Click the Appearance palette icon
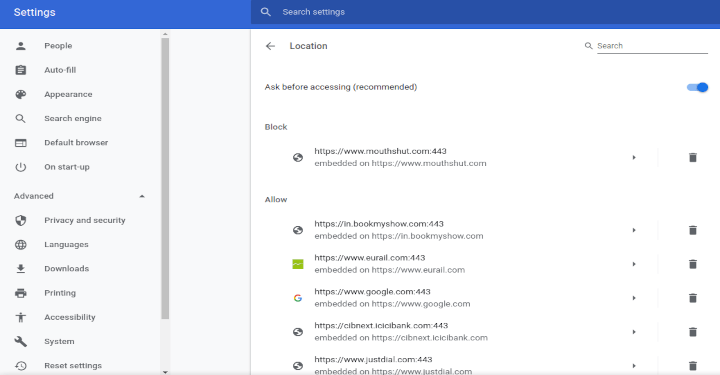This screenshot has width=720, height=375. [x=21, y=94]
